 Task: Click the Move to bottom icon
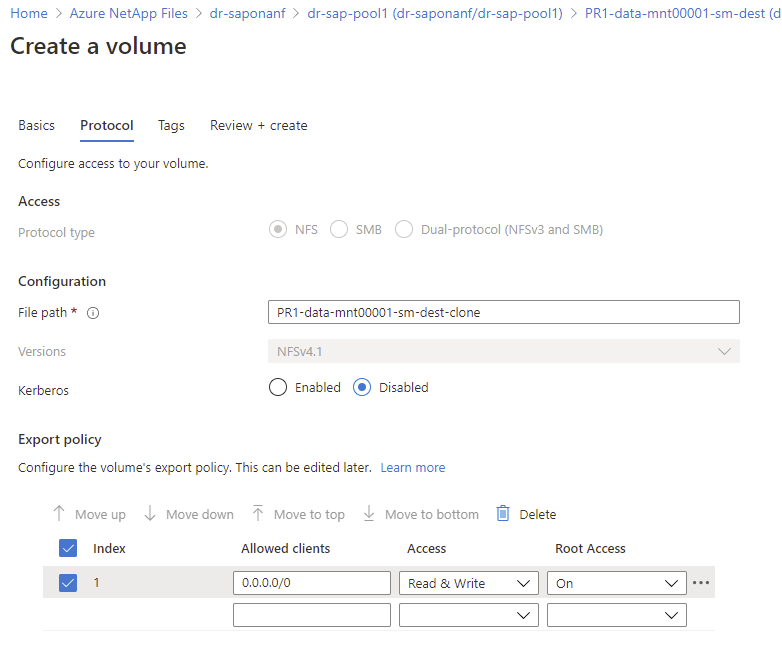[369, 514]
